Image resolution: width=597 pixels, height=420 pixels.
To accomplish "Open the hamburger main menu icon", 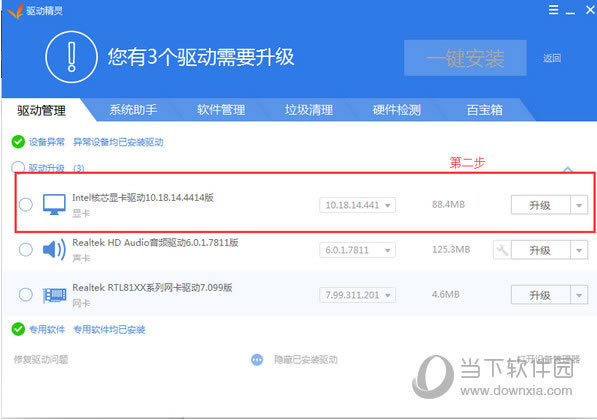I will click(x=554, y=10).
